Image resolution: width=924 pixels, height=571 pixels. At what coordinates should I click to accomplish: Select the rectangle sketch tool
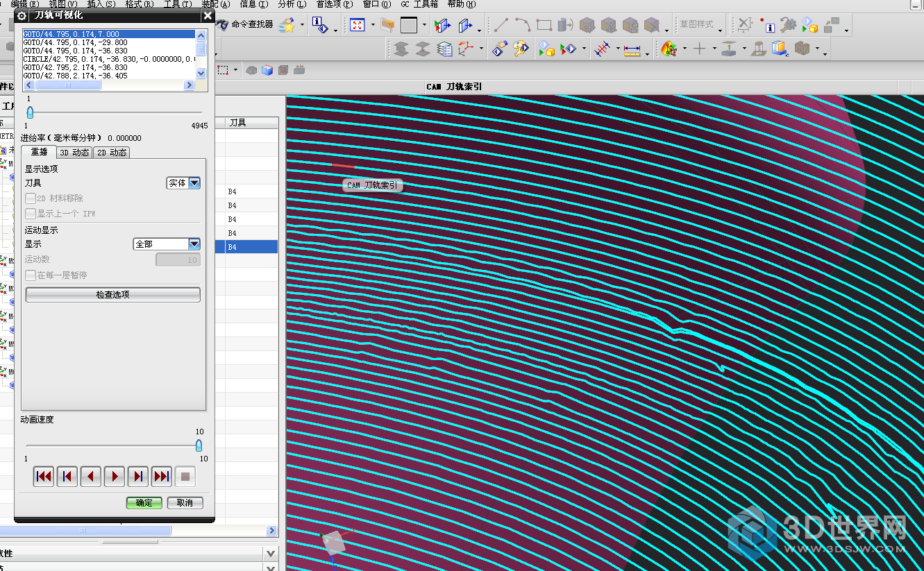[544, 26]
